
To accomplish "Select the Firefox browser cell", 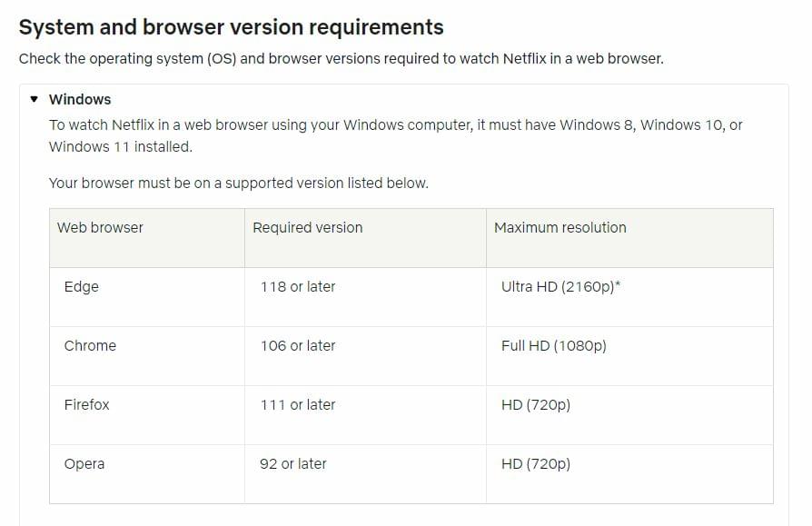I will click(147, 415).
